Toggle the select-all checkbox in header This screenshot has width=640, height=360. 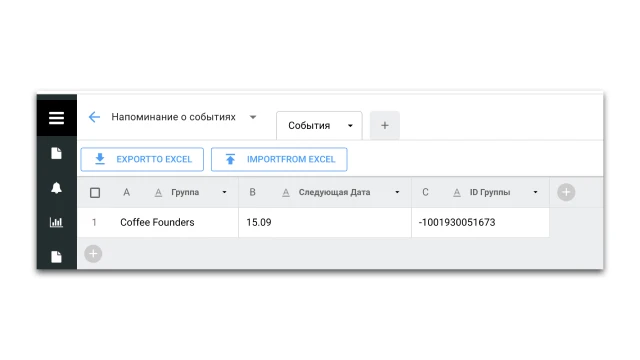(x=95, y=193)
